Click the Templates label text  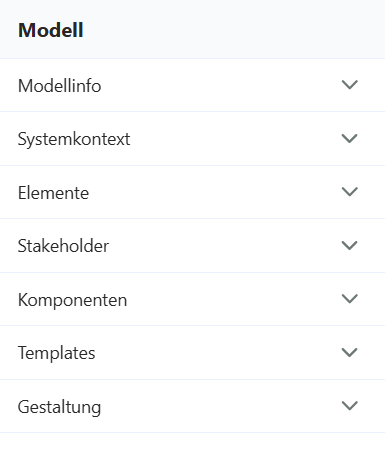(x=56, y=353)
